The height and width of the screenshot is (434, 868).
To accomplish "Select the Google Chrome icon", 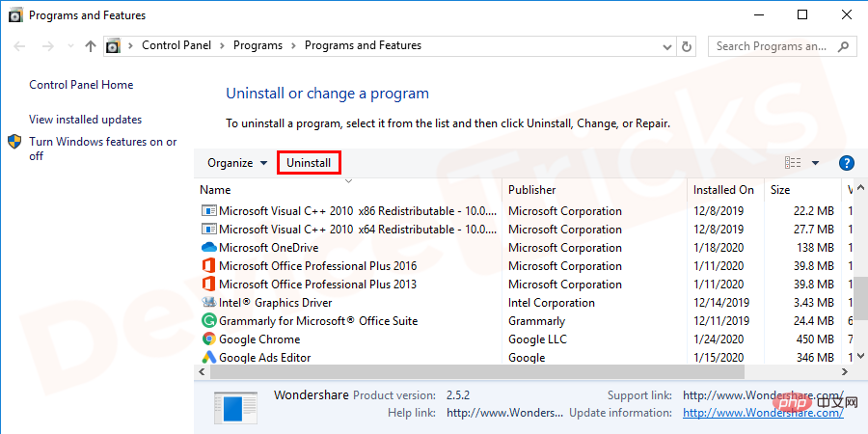I will click(x=208, y=339).
